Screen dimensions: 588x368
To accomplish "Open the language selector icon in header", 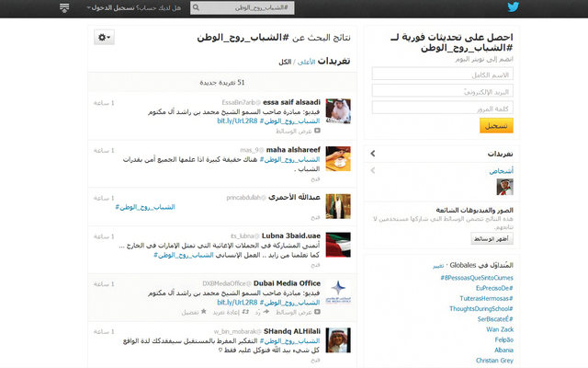I will (x=64, y=7).
